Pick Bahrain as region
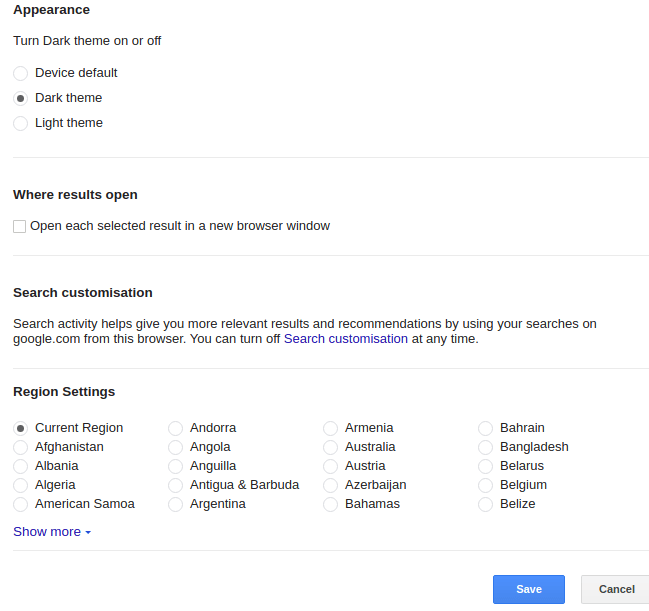The image size is (649, 611). (485, 428)
